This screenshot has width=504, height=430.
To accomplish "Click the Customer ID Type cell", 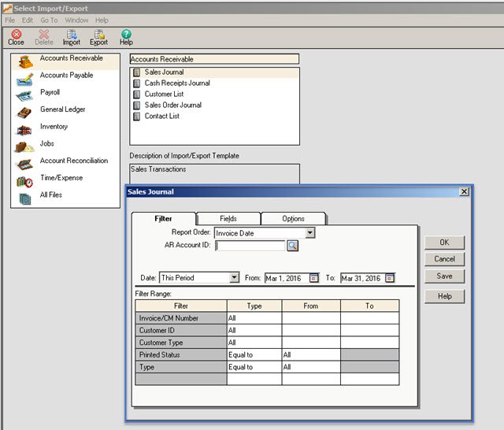I will click(x=254, y=331).
